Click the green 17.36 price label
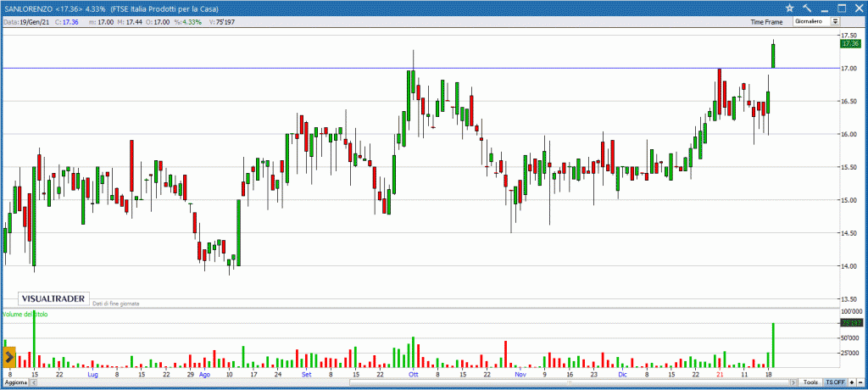 click(x=849, y=43)
